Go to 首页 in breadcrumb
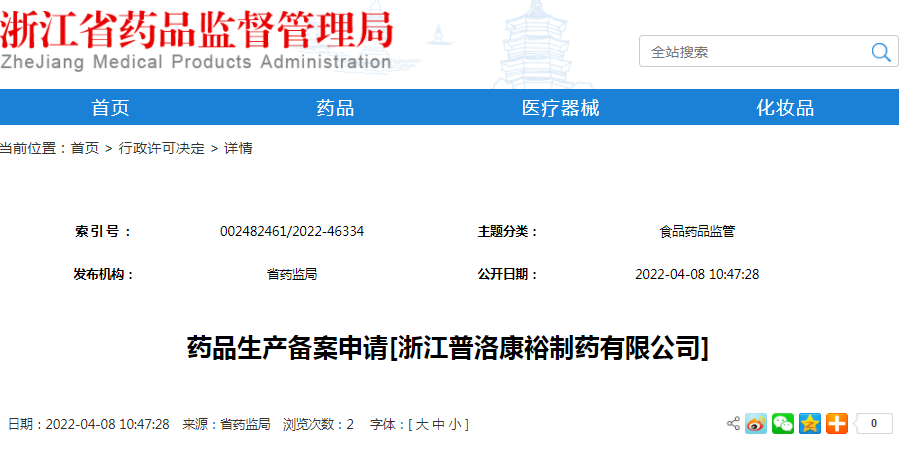This screenshot has width=899, height=452. (x=85, y=149)
